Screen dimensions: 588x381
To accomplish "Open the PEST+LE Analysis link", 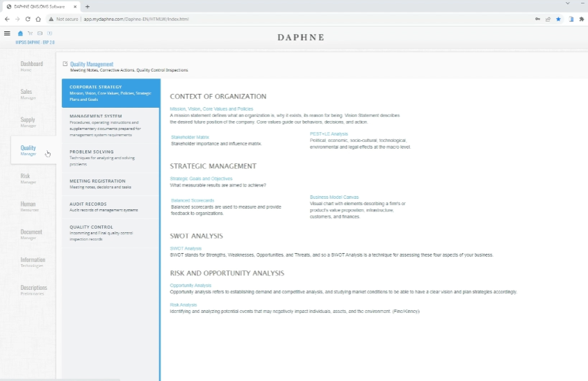I will [x=329, y=134].
